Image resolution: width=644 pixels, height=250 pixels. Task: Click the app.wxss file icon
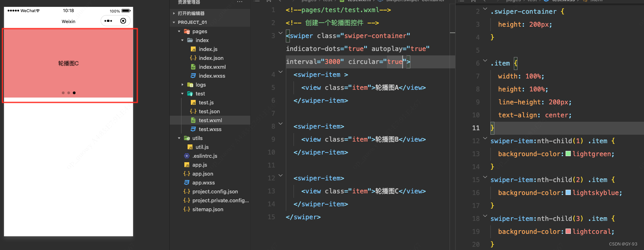[187, 182]
